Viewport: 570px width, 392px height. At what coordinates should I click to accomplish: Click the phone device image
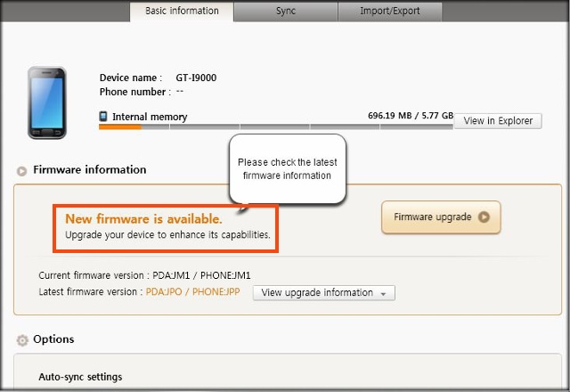tap(47, 102)
